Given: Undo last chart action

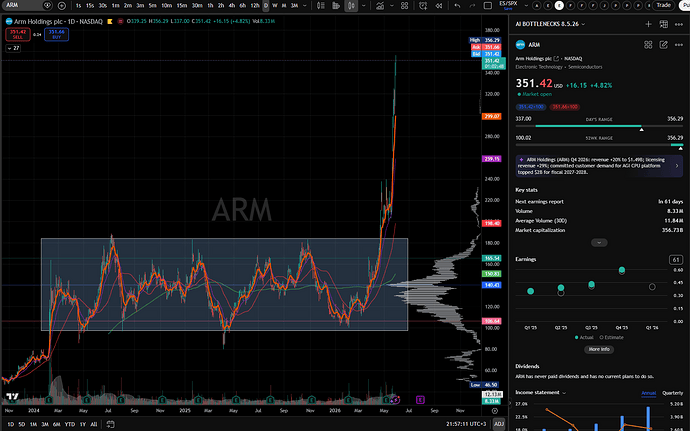Looking at the screenshot, I should (x=458, y=6).
